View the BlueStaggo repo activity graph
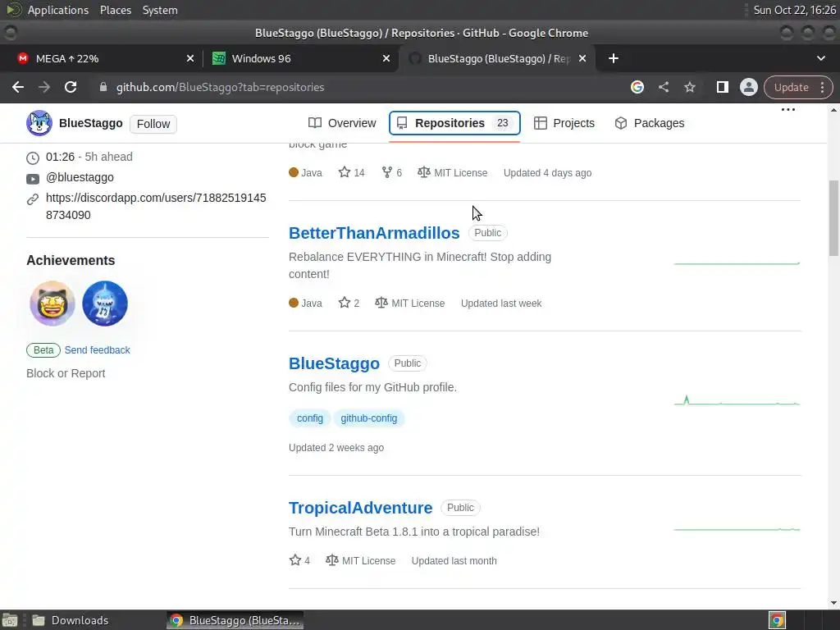This screenshot has height=630, width=840. tap(737, 400)
